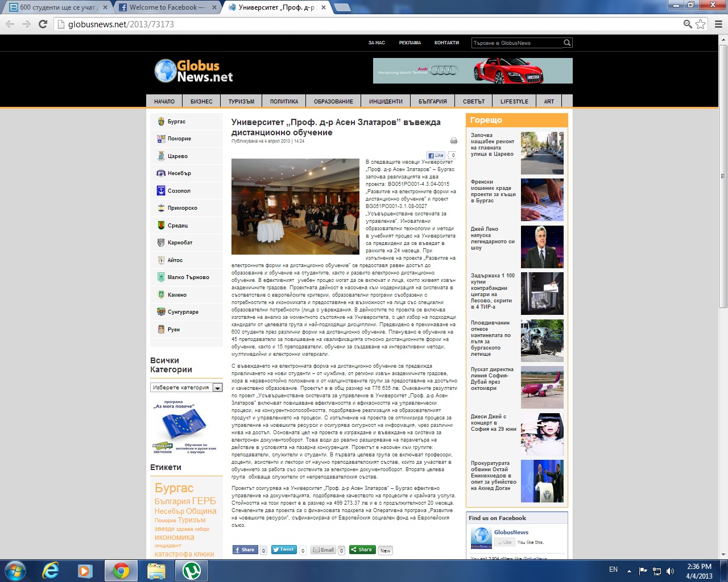Screen dimensions: 728x582
Task: Open the Jessie J concert thumbnail
Action: click(x=542, y=434)
